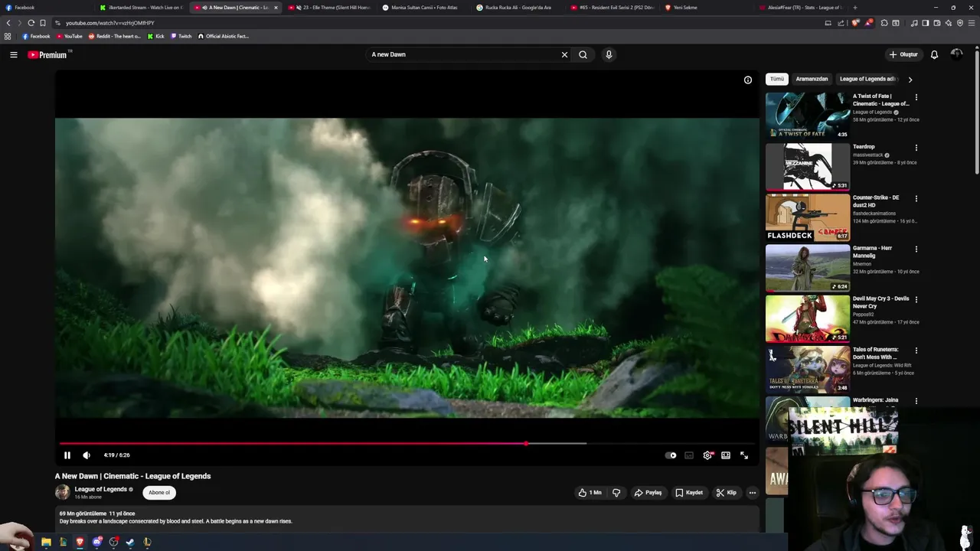The width and height of the screenshot is (980, 551).
Task: Open options for A Twist of Fate video
Action: 916,98
